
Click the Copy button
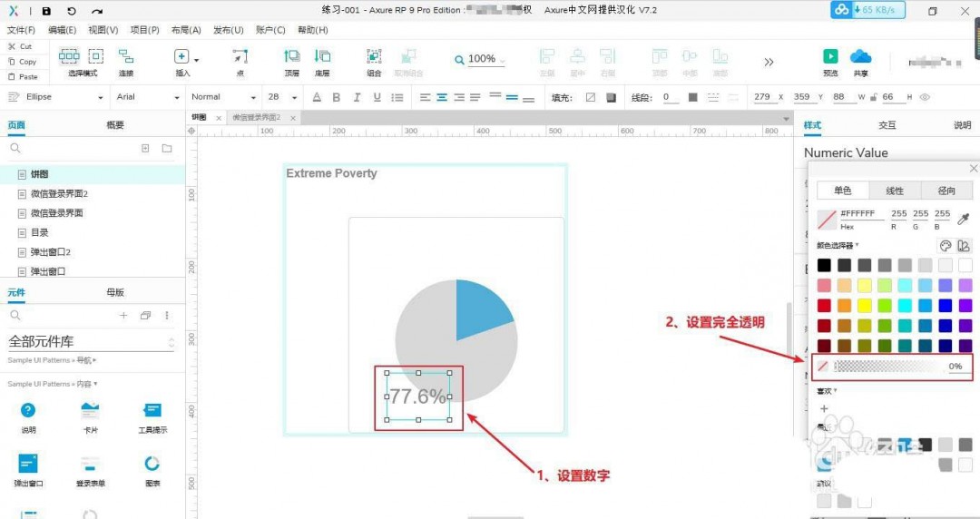point(23,62)
